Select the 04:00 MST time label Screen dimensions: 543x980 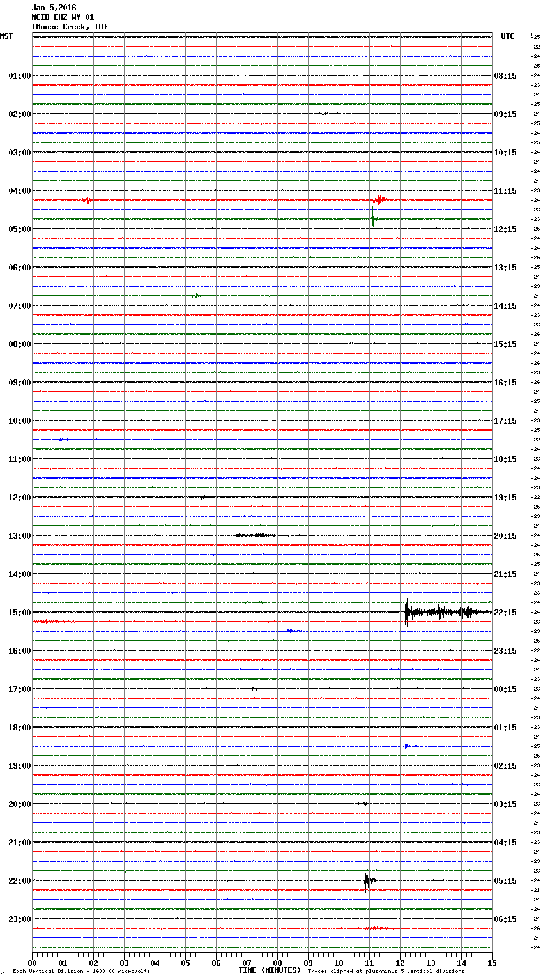[x=20, y=191]
